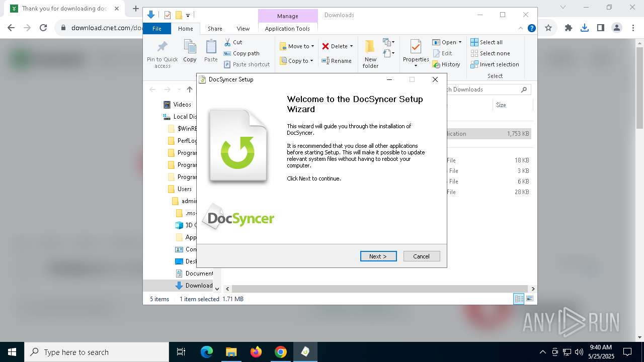Click Select all in ribbon
This screenshot has height=362, width=644.
tap(487, 42)
